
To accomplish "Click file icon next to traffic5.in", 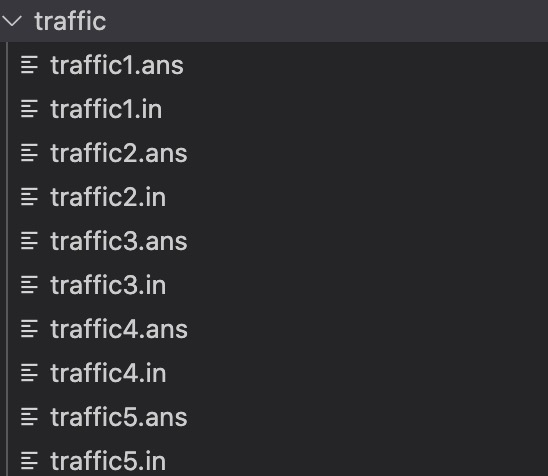I will coord(29,461).
